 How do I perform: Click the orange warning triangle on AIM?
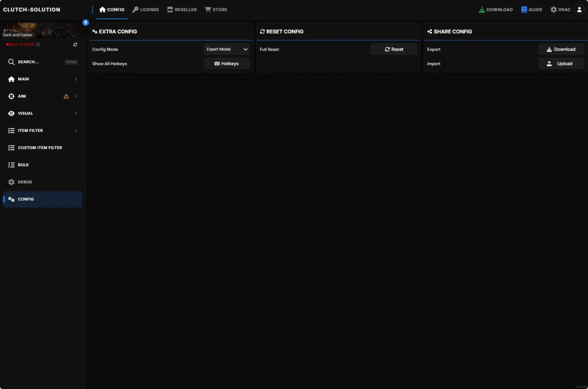point(66,96)
